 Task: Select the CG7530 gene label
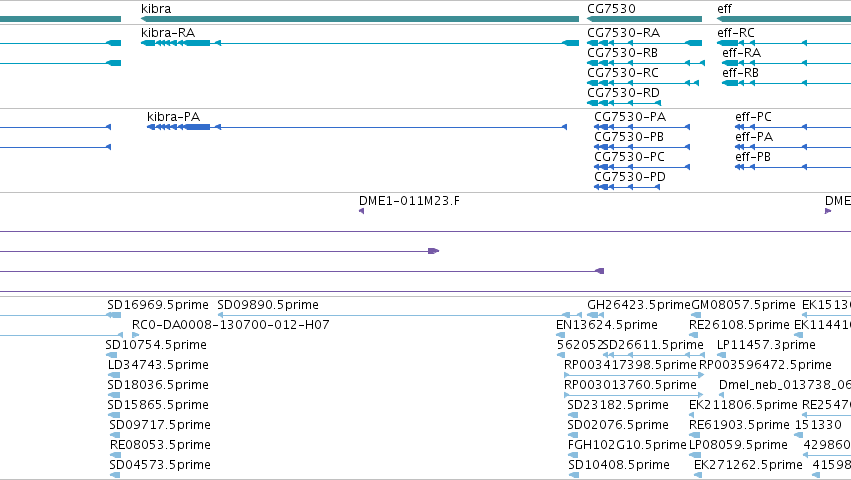tap(611, 9)
